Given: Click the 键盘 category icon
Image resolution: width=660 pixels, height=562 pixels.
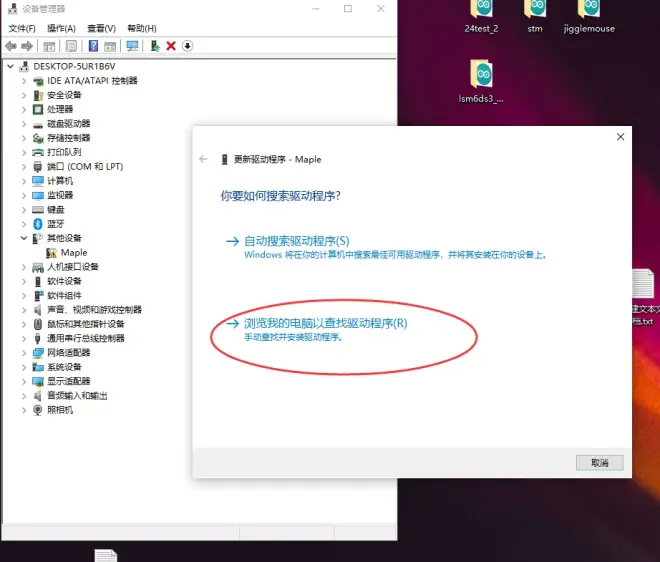Looking at the screenshot, I should [38, 210].
